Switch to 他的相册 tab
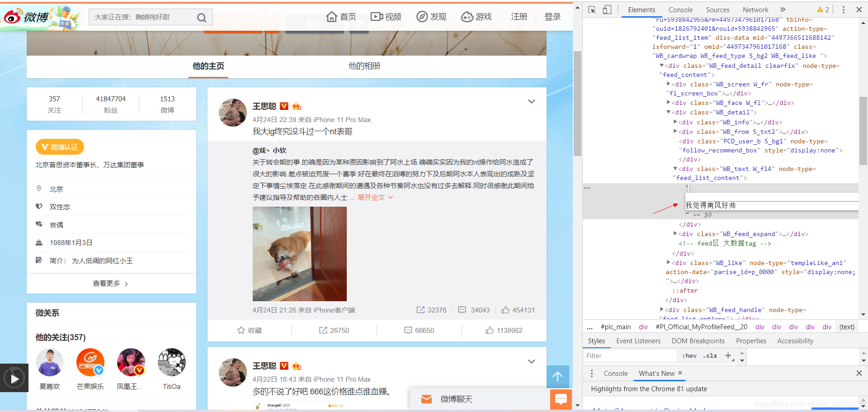This screenshot has height=412, width=868. [364, 66]
